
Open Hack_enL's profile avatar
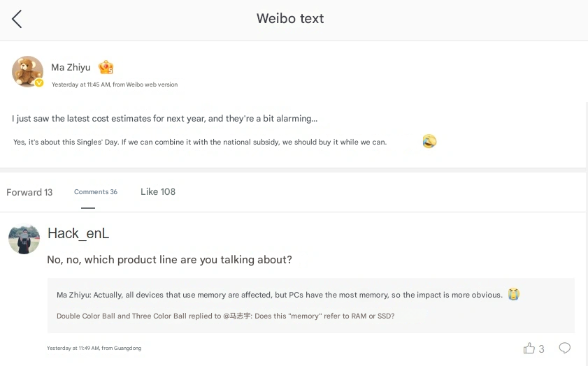pyautogui.click(x=24, y=240)
